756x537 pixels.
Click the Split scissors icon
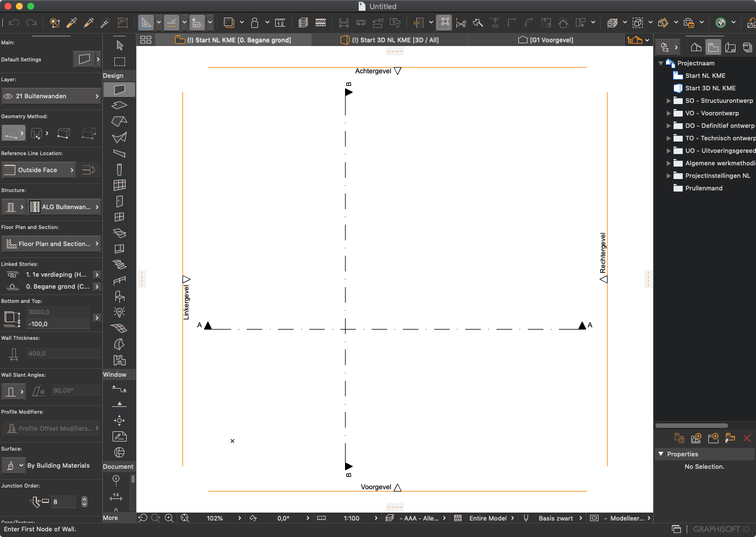[461, 23]
